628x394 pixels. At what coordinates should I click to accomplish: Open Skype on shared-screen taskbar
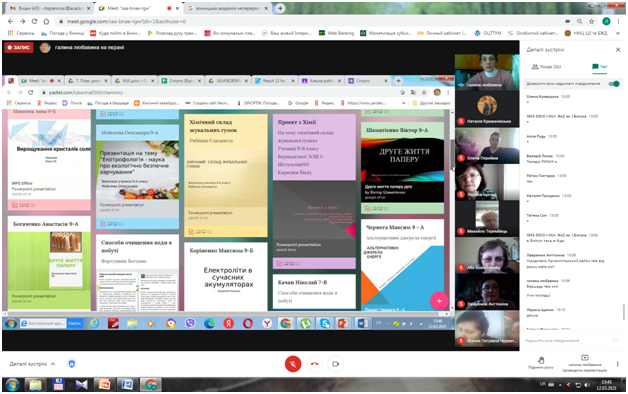pos(324,323)
